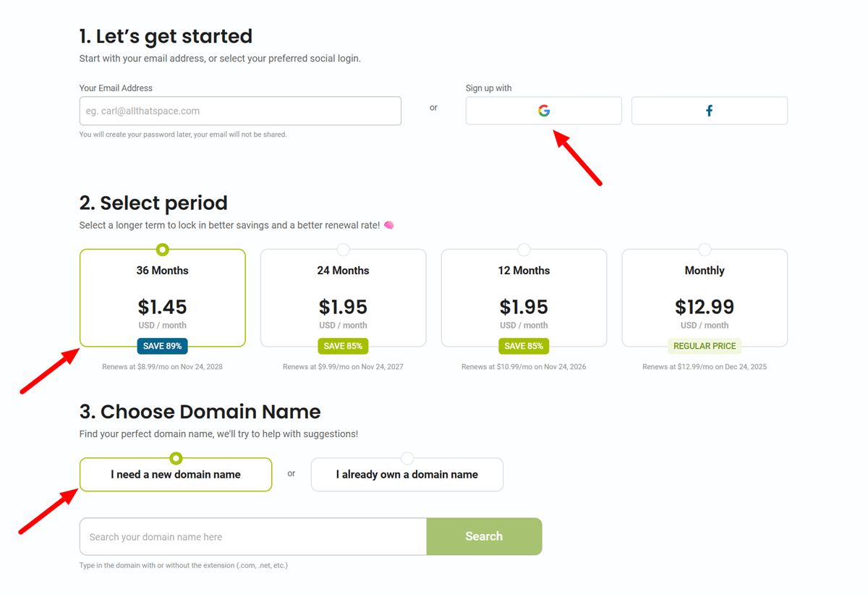868x597 pixels.
Task: Click the SAVE 85% badge under 12 Months
Action: pos(524,346)
